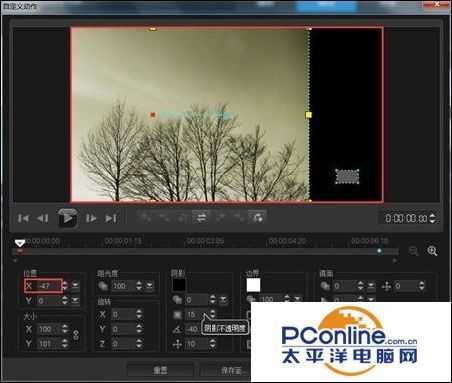Jump to the start of the clip

[23, 218]
